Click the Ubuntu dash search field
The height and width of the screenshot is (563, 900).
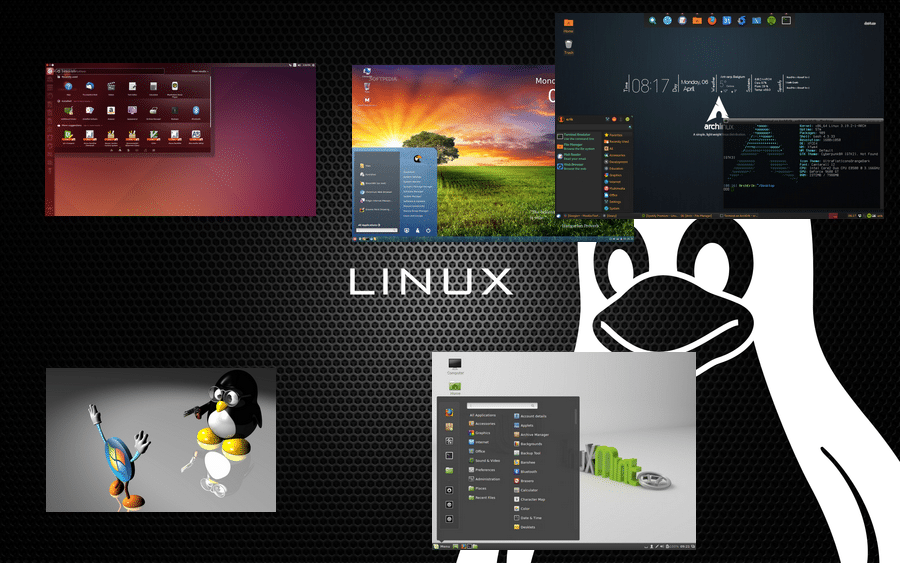tap(110, 71)
